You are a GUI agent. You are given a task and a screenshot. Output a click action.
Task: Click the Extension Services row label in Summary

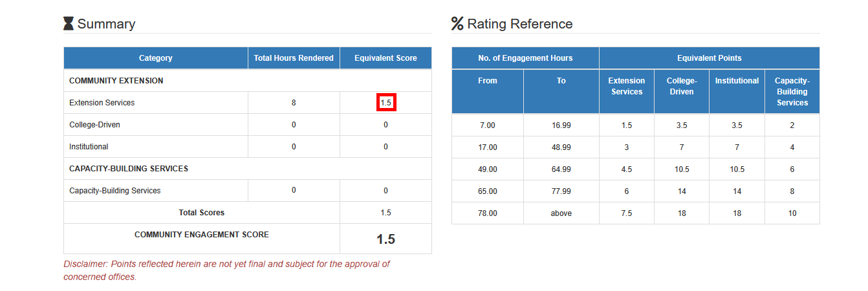click(x=102, y=103)
